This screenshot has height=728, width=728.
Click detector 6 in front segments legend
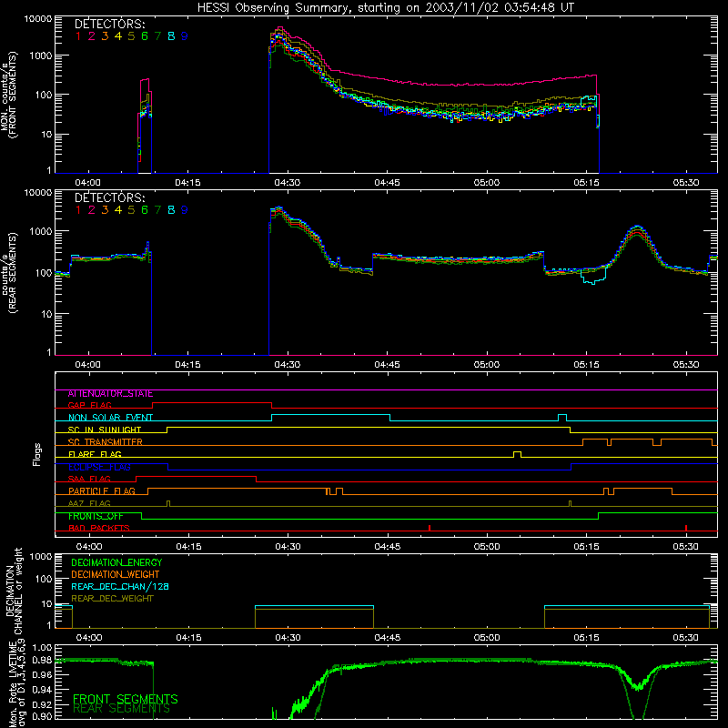point(145,36)
